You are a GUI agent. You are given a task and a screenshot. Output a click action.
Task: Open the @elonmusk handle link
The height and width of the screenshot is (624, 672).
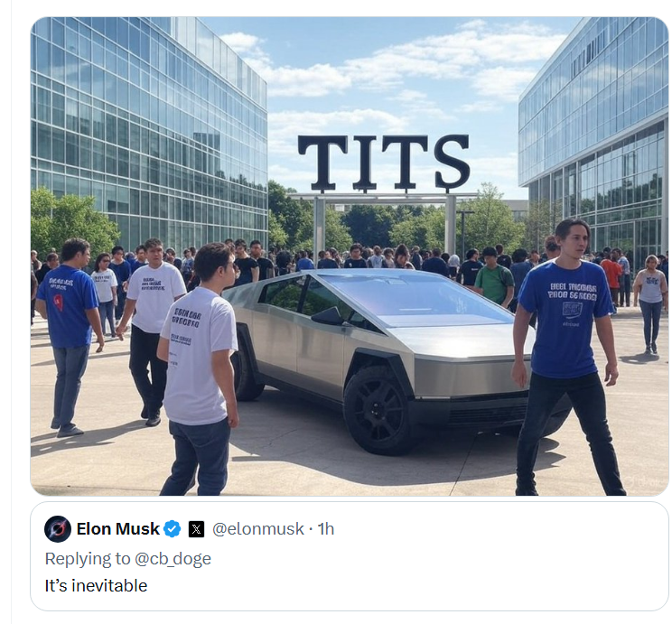258,529
